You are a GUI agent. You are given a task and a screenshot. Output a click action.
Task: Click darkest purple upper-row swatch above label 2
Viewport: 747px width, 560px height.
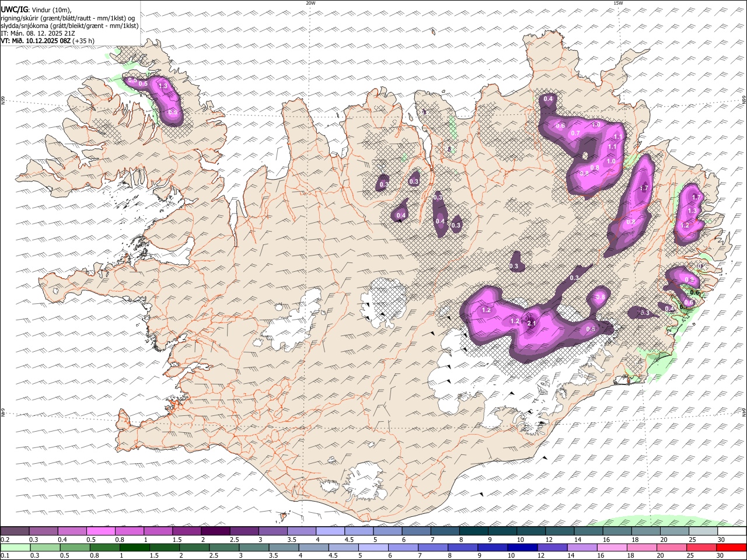pos(215,531)
